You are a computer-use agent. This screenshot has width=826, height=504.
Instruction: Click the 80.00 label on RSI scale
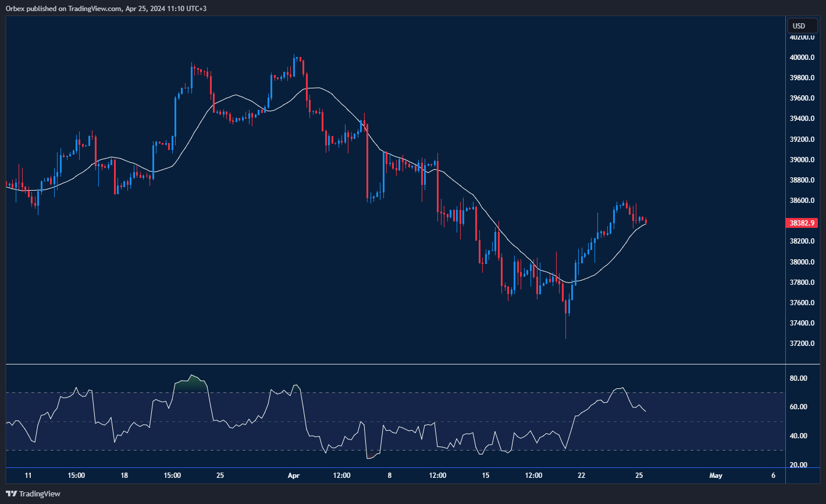point(799,378)
